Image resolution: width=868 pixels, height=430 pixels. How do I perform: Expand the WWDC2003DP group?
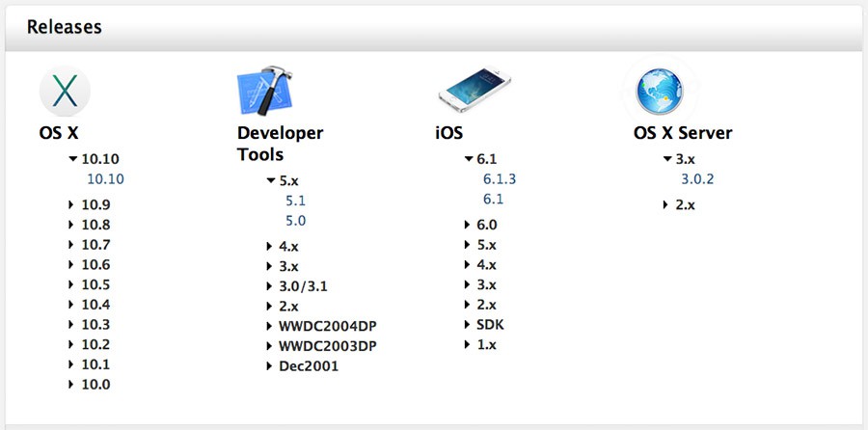[269, 346]
